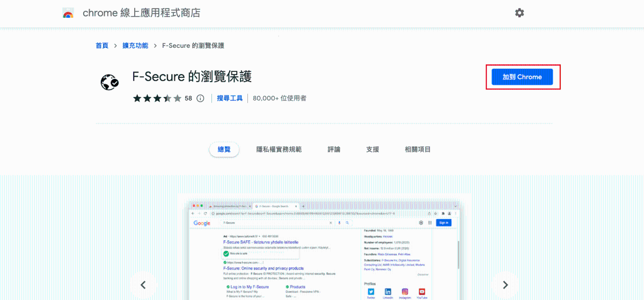Click the 58 ratings count
This screenshot has height=300, width=644.
click(188, 98)
